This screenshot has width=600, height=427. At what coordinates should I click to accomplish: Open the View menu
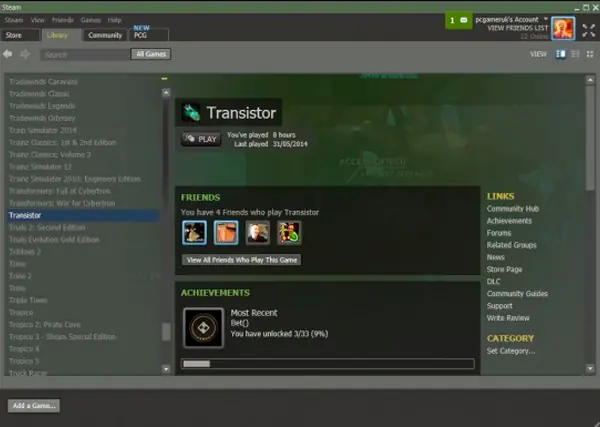pyautogui.click(x=38, y=20)
